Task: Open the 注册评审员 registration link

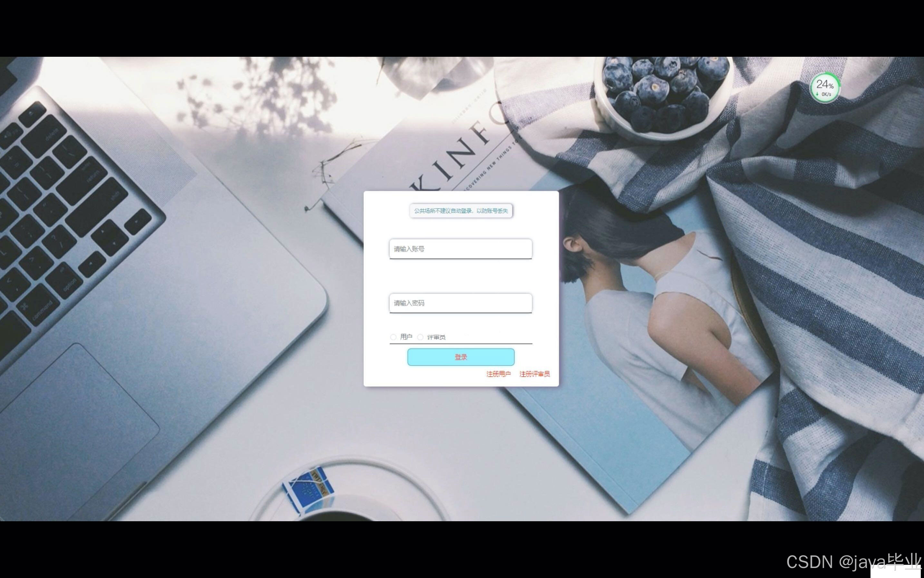Action: [534, 374]
